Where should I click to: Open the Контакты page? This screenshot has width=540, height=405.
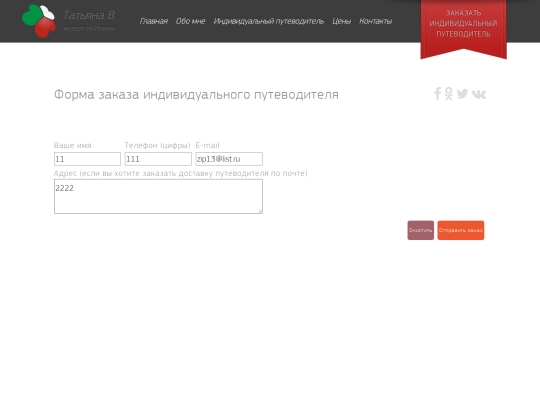(x=375, y=21)
